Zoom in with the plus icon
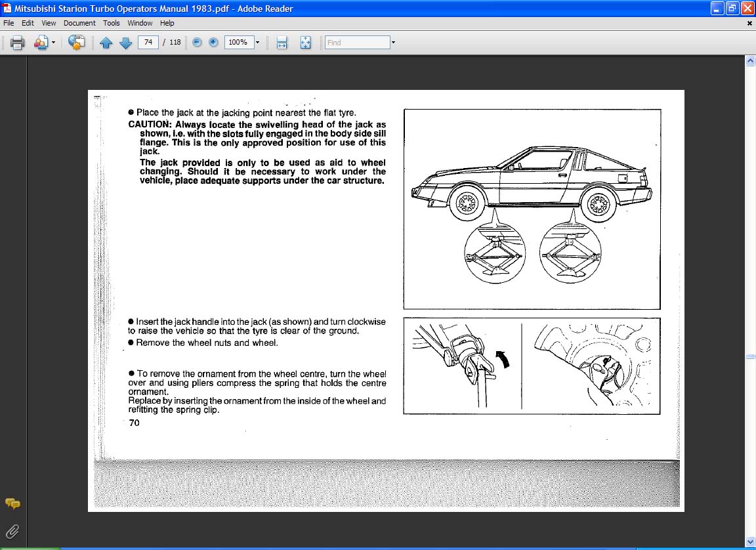Screen dimensions: 756x550 [x=213, y=43]
